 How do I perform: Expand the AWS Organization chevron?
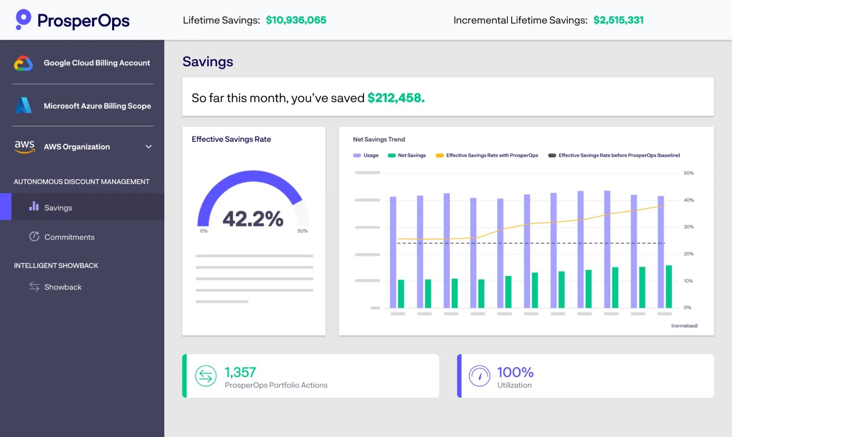click(148, 147)
